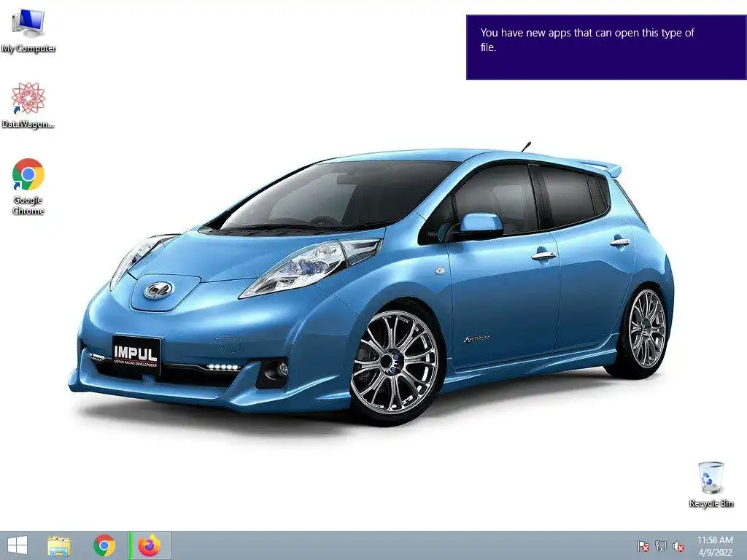
Task: Select the Google Chrome desktop shortcut
Action: [28, 186]
